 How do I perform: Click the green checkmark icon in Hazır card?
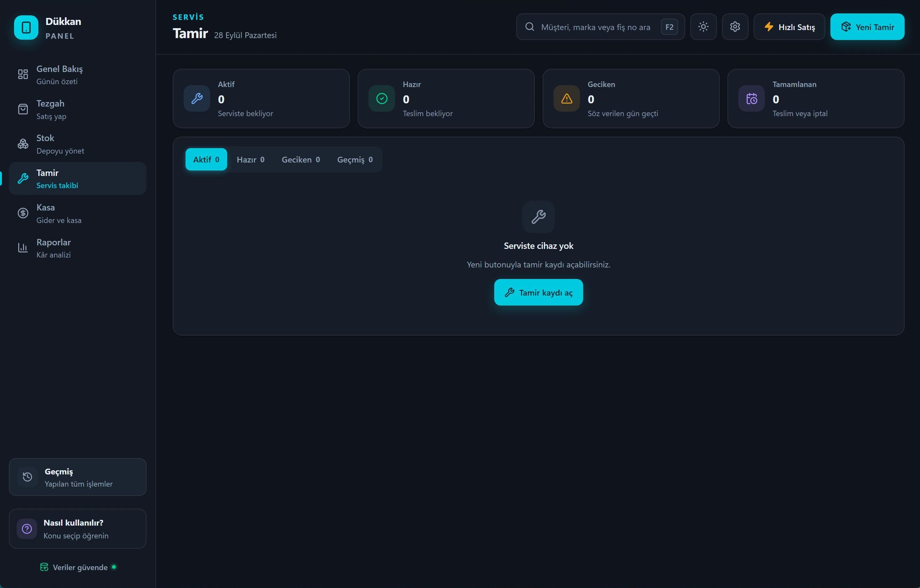(x=382, y=99)
